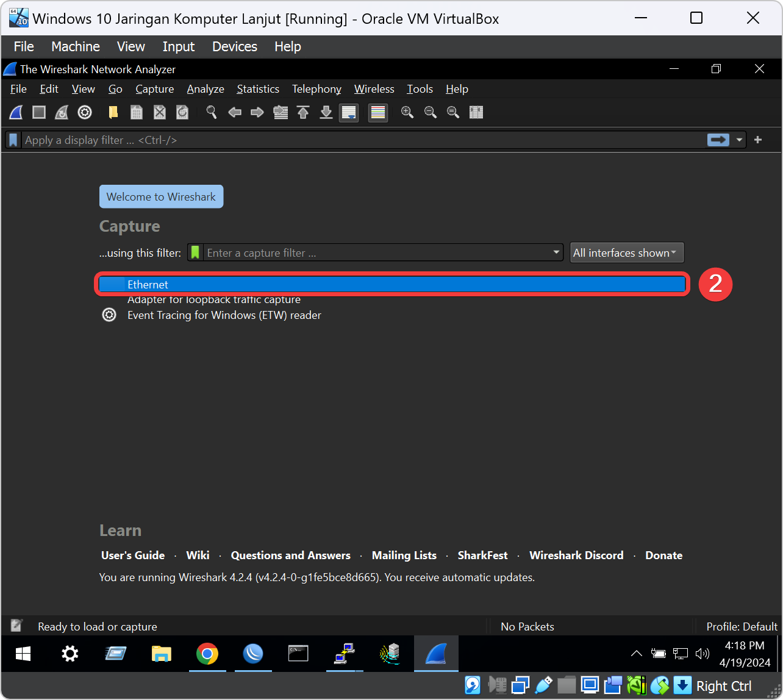Click expert information icon in status bar
The height and width of the screenshot is (700, 783).
pyautogui.click(x=16, y=626)
